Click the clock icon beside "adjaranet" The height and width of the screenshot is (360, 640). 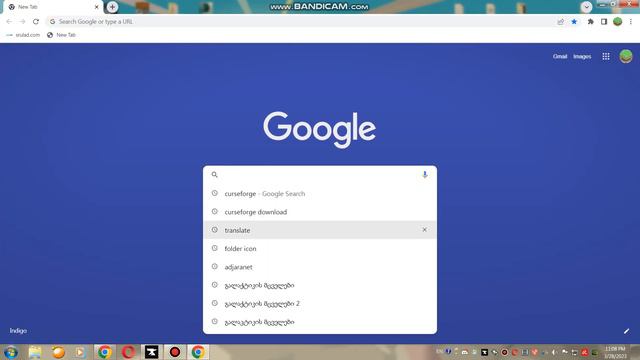click(214, 267)
